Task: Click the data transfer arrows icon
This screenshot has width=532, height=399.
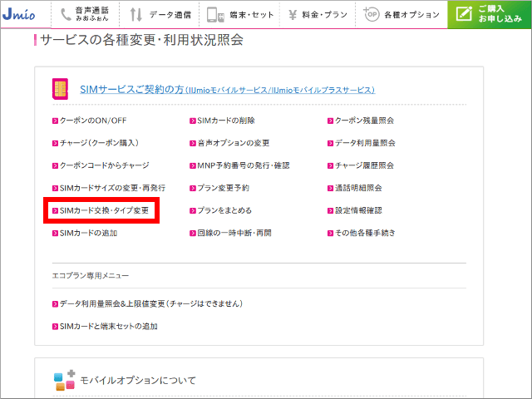Action: [x=136, y=15]
